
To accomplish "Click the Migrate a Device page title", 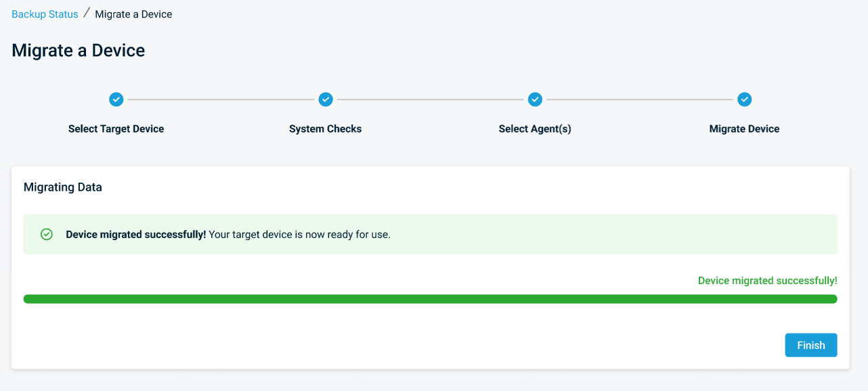I will 78,50.
